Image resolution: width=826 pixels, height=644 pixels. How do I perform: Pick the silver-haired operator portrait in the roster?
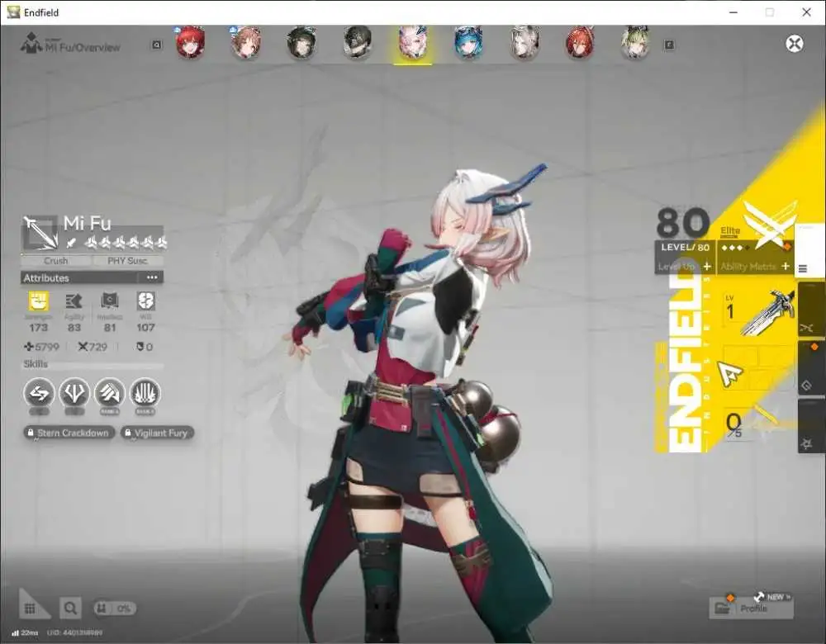(525, 42)
